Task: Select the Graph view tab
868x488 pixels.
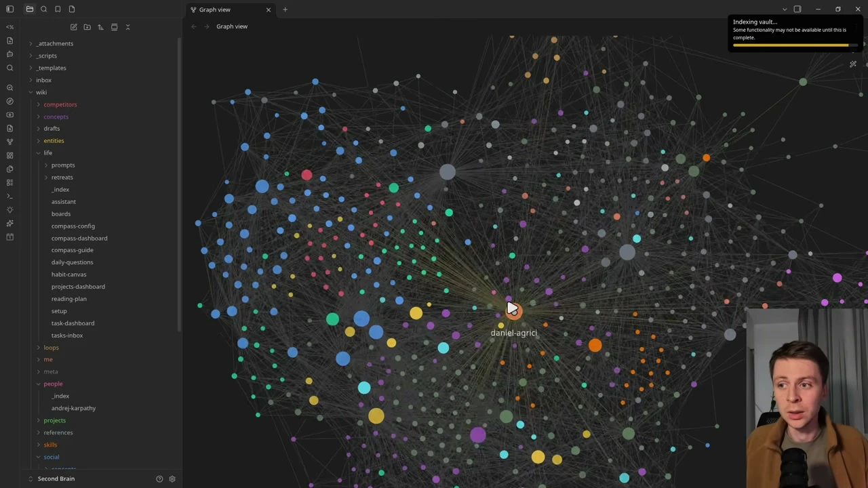Action: click(x=231, y=9)
